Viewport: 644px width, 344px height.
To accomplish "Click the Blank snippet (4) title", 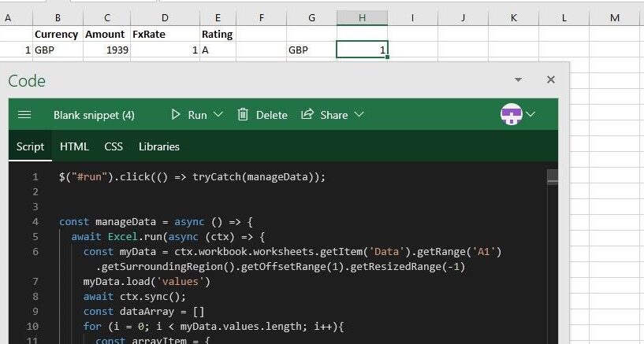I will 94,115.
